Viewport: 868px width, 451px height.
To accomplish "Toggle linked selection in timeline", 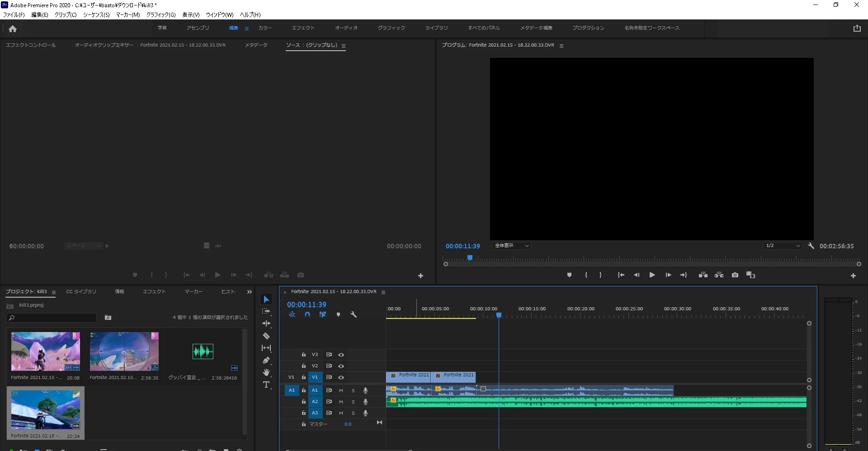I will coord(323,314).
